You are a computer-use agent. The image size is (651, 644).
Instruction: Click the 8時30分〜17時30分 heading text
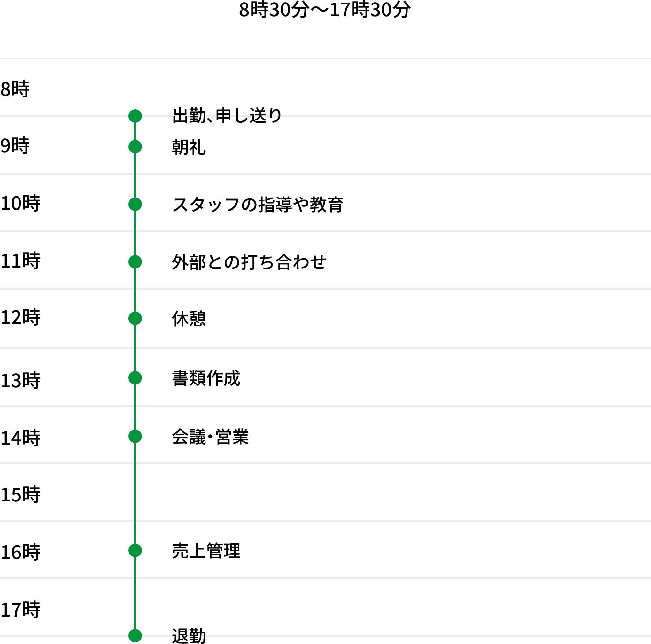(x=325, y=10)
